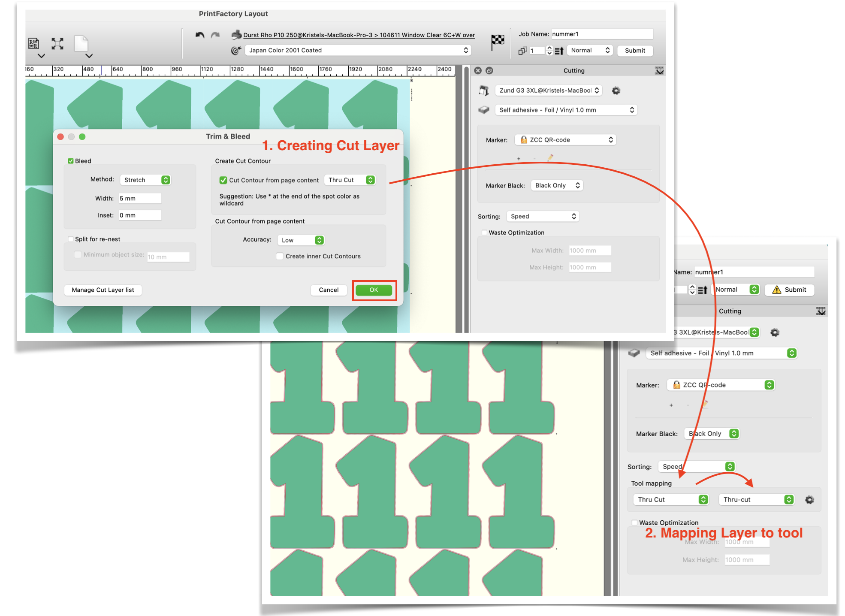Click the plus add-marker icon in upper panel
Viewport: 845px width, 616px height.
[x=519, y=159]
